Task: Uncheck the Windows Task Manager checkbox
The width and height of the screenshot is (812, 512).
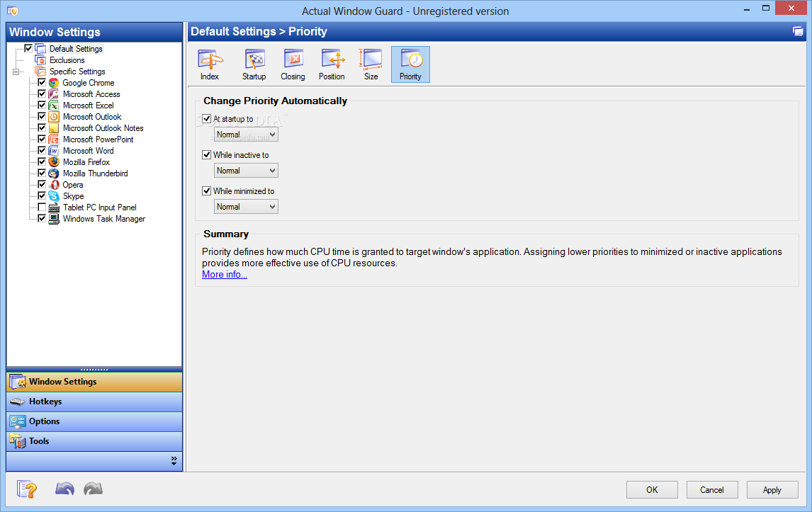Action: (42, 218)
